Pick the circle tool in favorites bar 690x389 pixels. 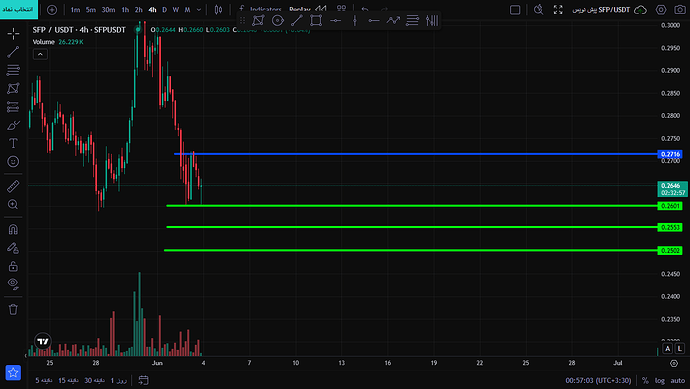(x=278, y=20)
